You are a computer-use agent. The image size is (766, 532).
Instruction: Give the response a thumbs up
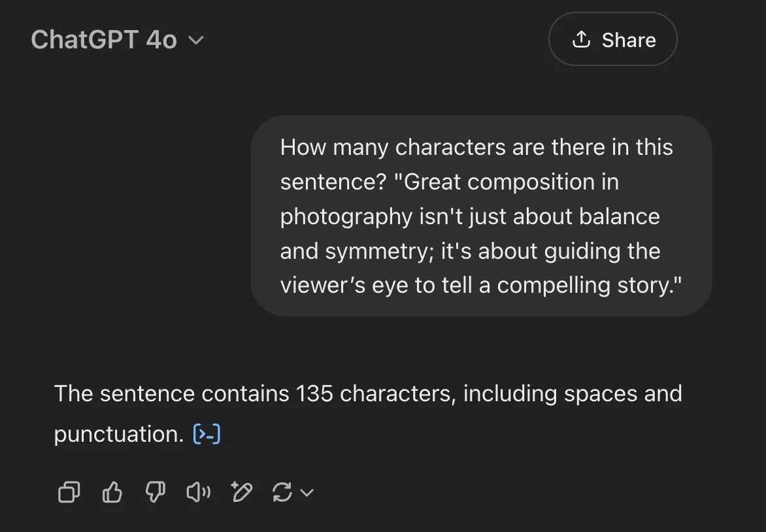(x=112, y=492)
